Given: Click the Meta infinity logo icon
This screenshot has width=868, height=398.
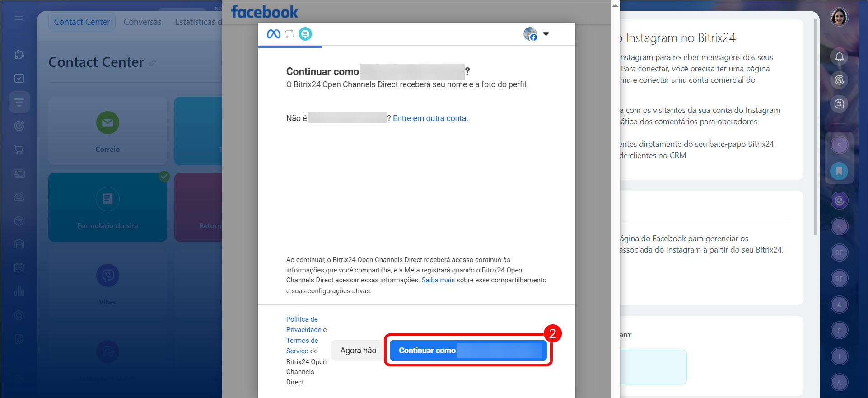Looking at the screenshot, I should (274, 34).
